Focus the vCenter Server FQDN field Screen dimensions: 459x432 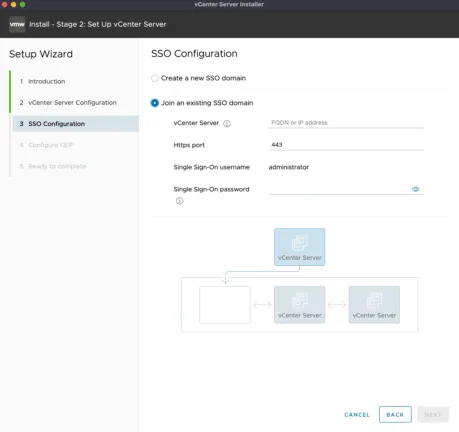[346, 123]
